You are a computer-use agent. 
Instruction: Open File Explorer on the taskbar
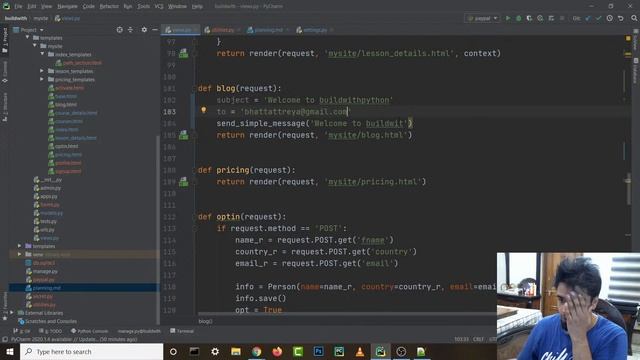[236, 351]
